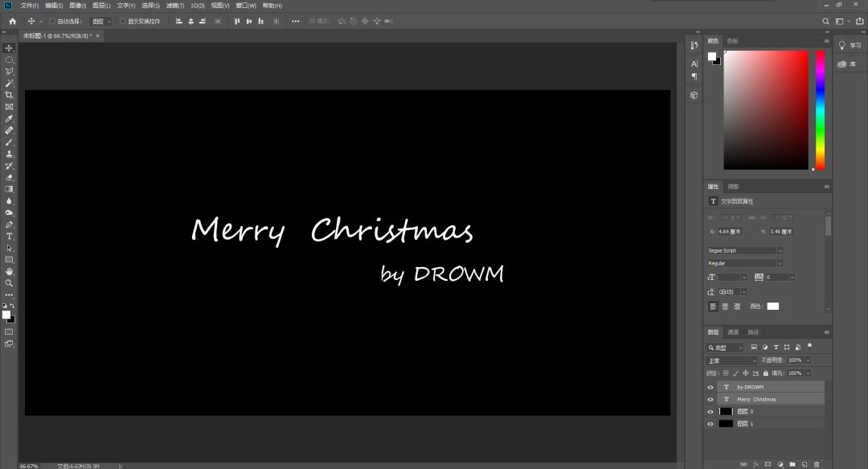Viewport: 868px width, 469px height.
Task: Open the auto-select 图层 dropdown
Action: [100, 21]
